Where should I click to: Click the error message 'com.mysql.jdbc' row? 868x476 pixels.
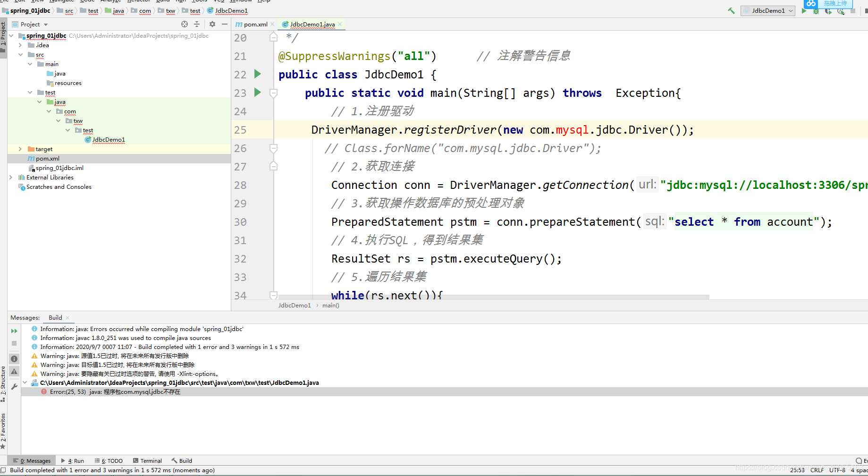[x=444, y=392]
